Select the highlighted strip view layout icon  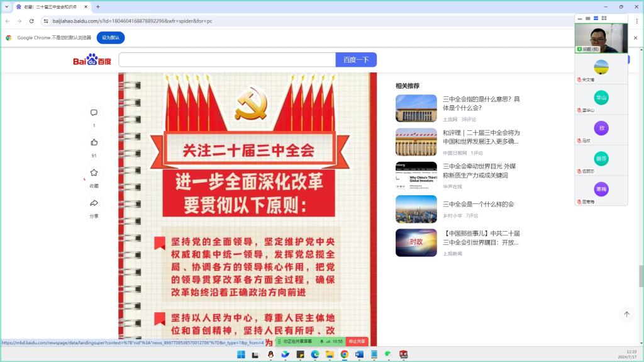click(596, 18)
